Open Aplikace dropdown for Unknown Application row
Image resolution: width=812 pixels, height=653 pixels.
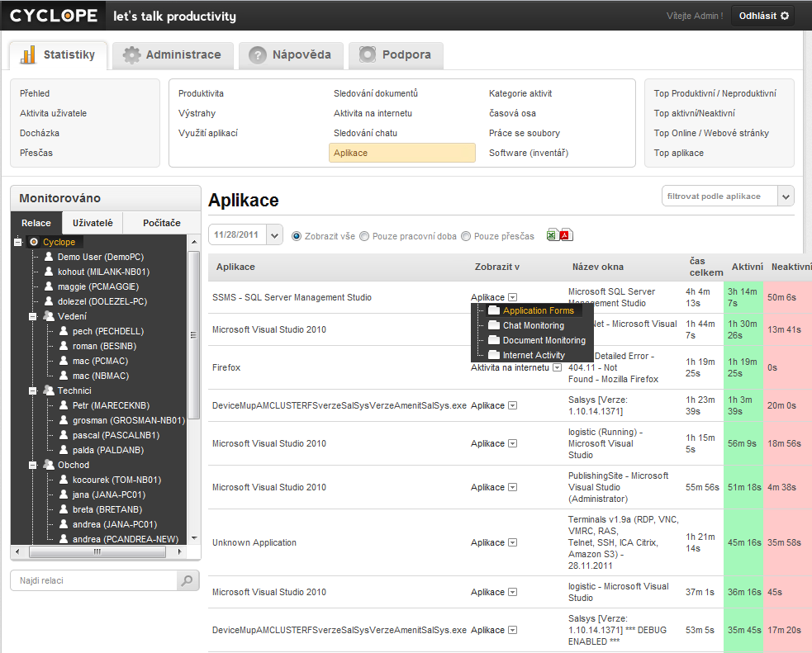click(x=513, y=542)
